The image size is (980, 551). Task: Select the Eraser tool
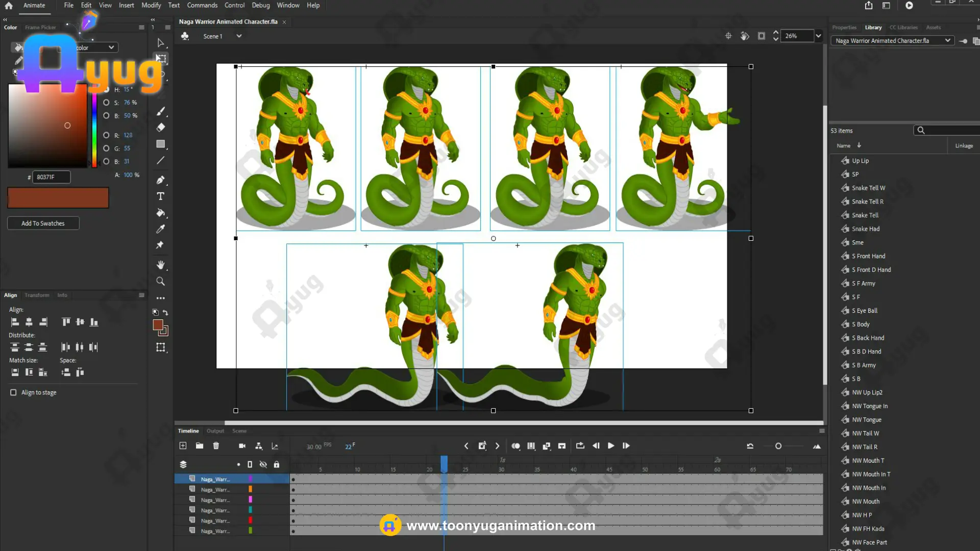pos(160,128)
